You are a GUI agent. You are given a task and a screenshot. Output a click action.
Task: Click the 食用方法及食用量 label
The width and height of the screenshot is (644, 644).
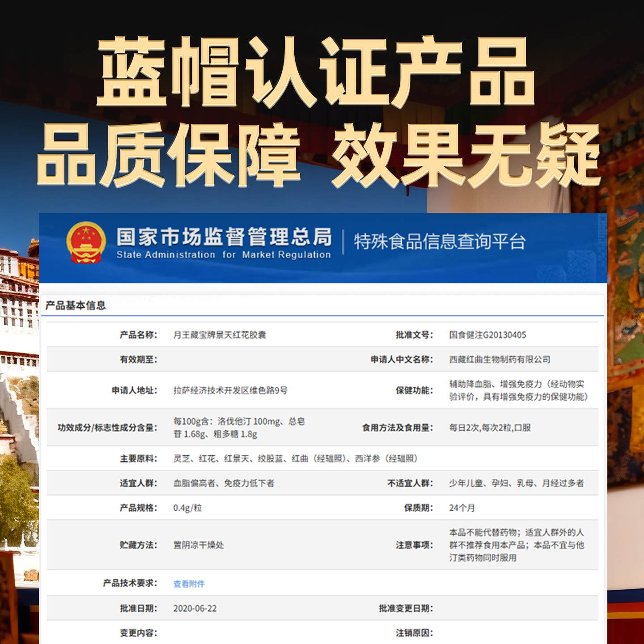(x=398, y=428)
